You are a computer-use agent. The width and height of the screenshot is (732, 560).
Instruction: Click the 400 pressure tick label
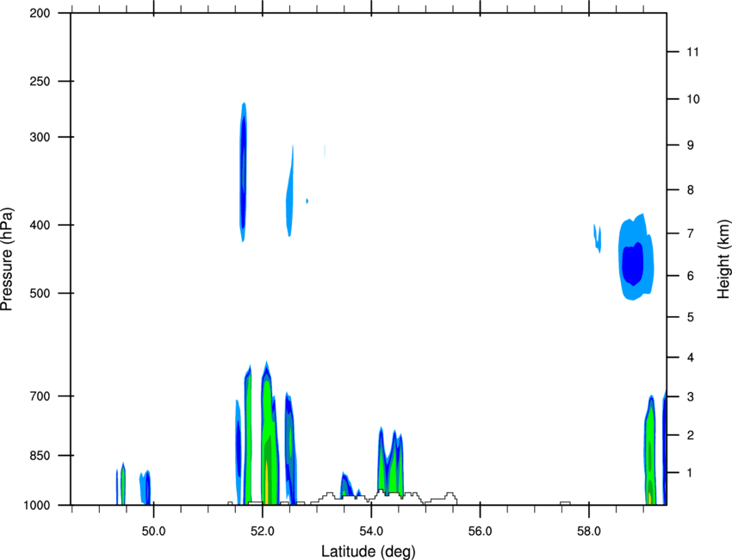[40, 225]
